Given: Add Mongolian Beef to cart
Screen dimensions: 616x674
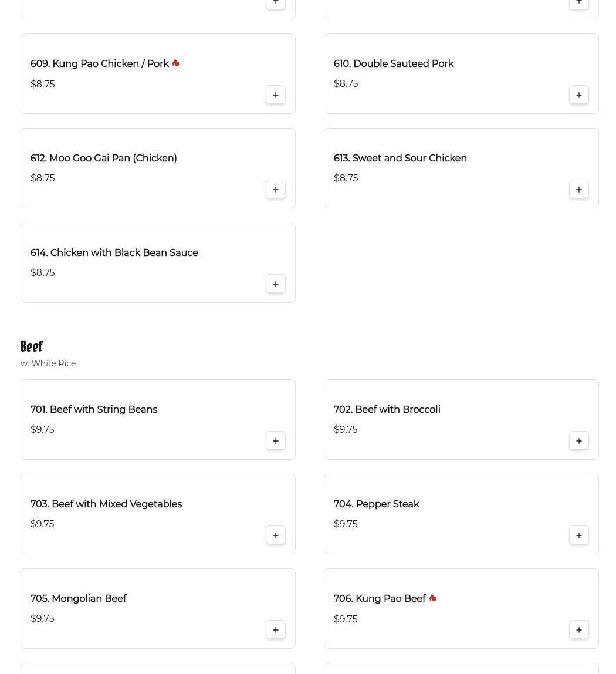Looking at the screenshot, I should pos(275,630).
